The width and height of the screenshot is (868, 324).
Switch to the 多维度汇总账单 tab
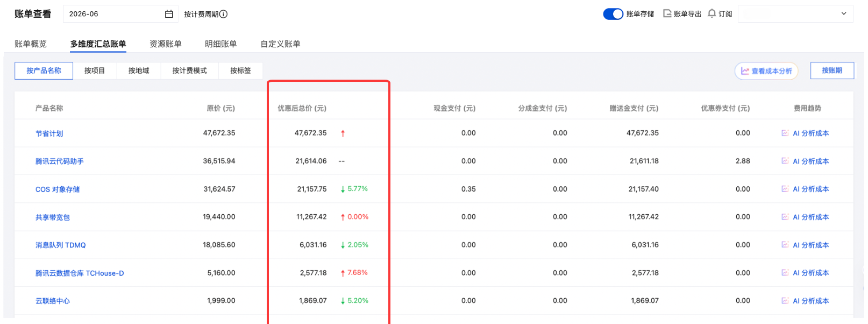[98, 44]
